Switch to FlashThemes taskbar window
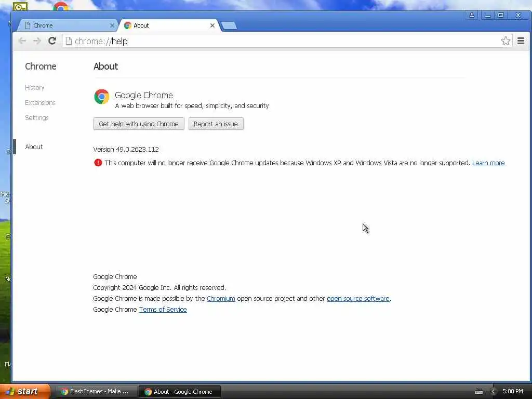532x399 pixels. coord(95,392)
